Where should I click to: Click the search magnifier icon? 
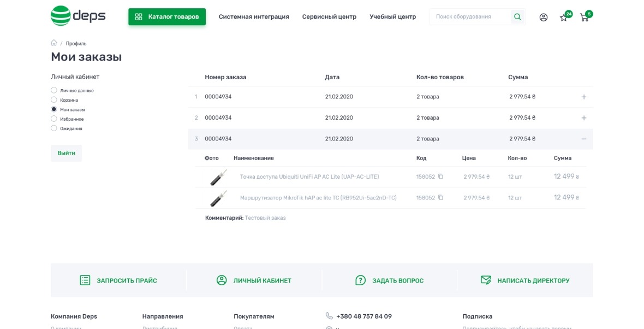[517, 17]
